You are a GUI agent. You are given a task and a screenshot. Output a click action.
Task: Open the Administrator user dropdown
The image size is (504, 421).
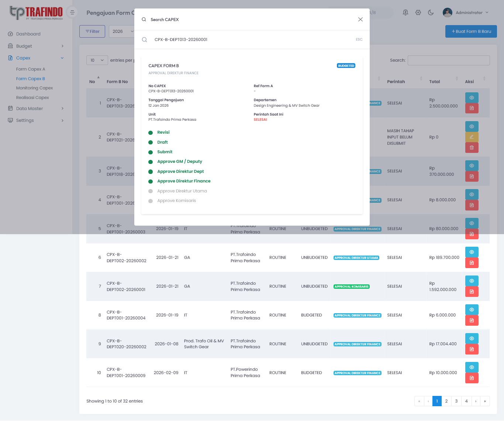click(x=466, y=13)
